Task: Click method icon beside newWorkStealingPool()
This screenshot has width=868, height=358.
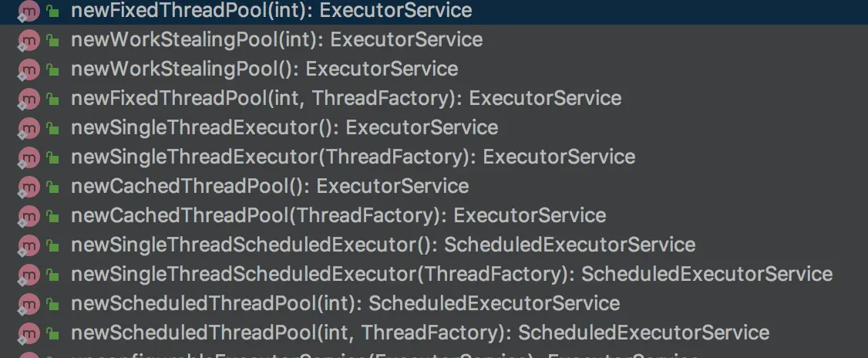Action: point(29,69)
